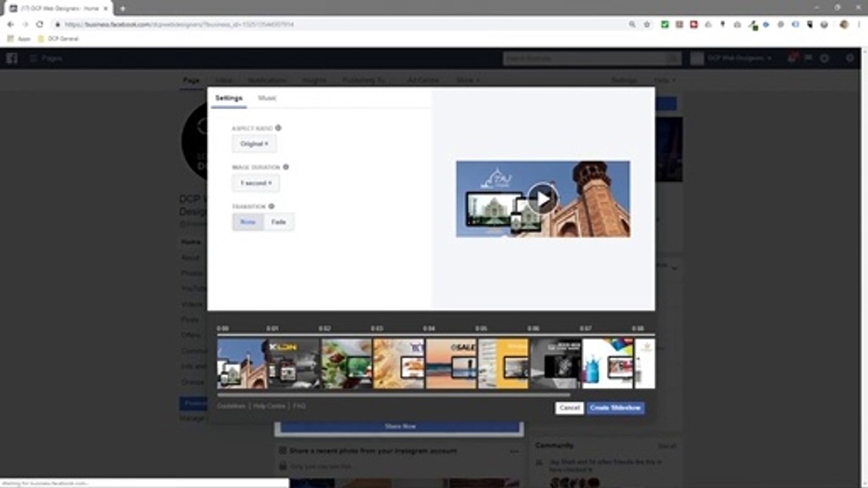Click the red extension icon
868x488 pixels.
click(x=694, y=24)
